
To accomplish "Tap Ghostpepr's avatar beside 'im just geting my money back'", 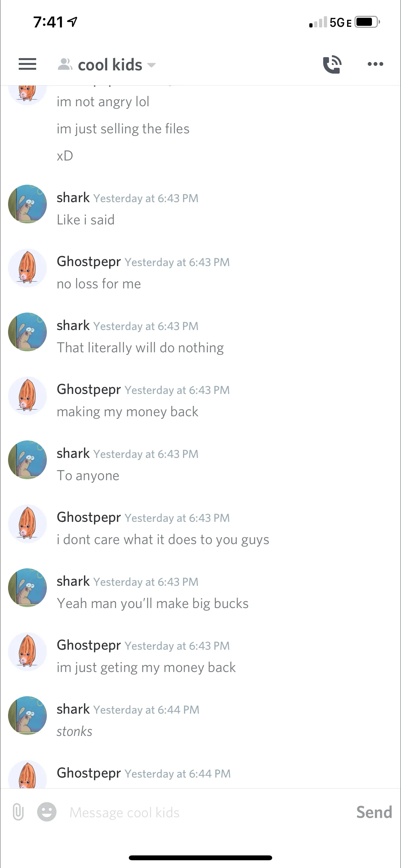I will (27, 652).
